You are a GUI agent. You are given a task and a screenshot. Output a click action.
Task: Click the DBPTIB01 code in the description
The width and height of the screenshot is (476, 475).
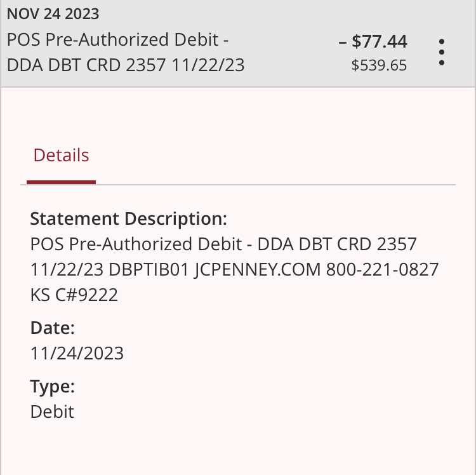(149, 269)
